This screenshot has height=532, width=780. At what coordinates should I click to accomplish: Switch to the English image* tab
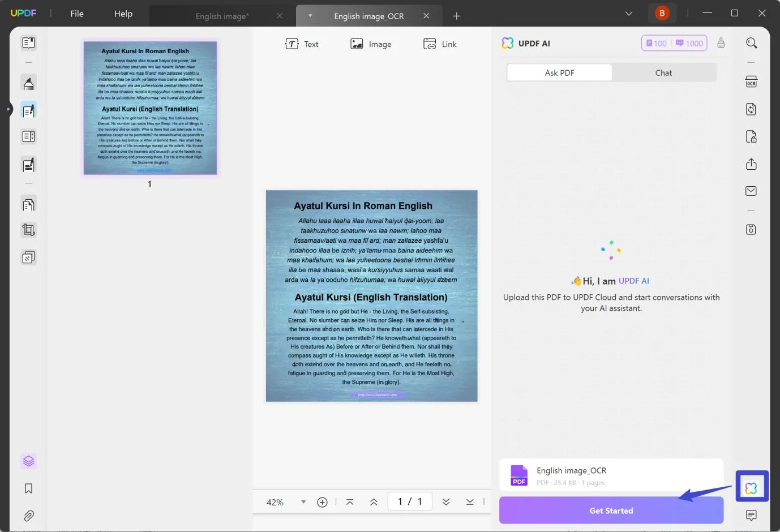pyautogui.click(x=222, y=16)
